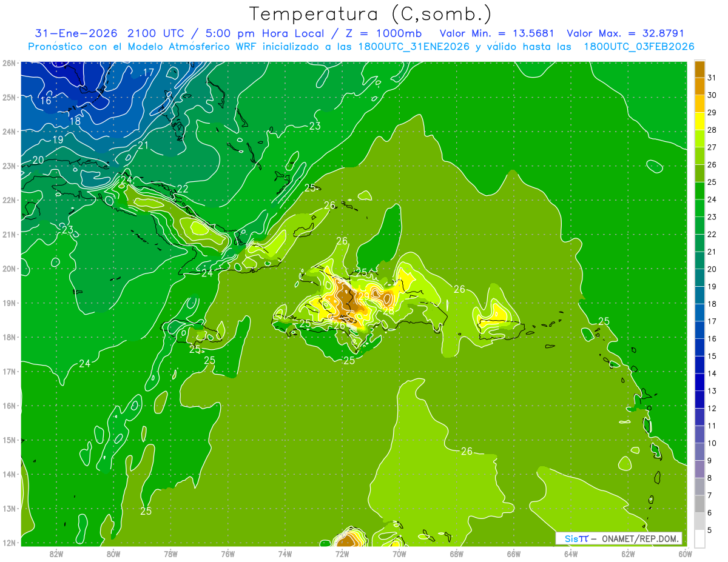The width and height of the screenshot is (728, 562).
Task: Click the "ONAMET/REP.DOM." credit label
Action: [x=639, y=538]
